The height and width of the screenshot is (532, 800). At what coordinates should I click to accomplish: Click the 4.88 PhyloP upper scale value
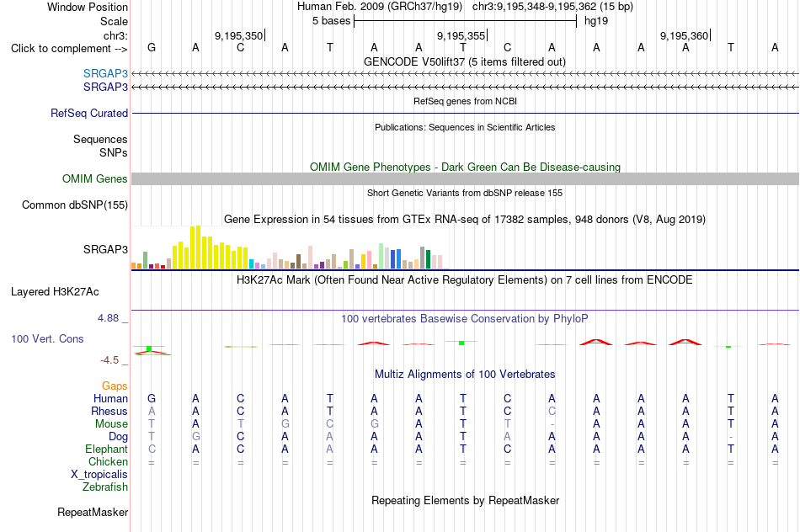click(x=108, y=318)
